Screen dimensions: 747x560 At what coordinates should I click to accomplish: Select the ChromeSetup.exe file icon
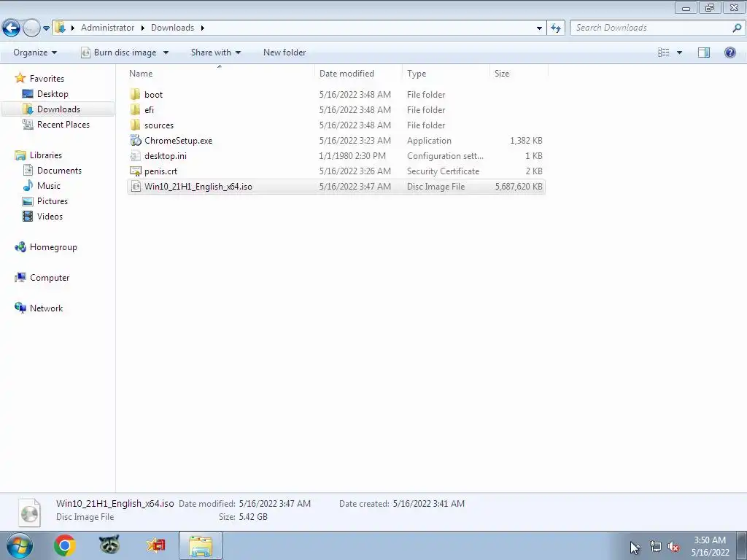pos(135,141)
